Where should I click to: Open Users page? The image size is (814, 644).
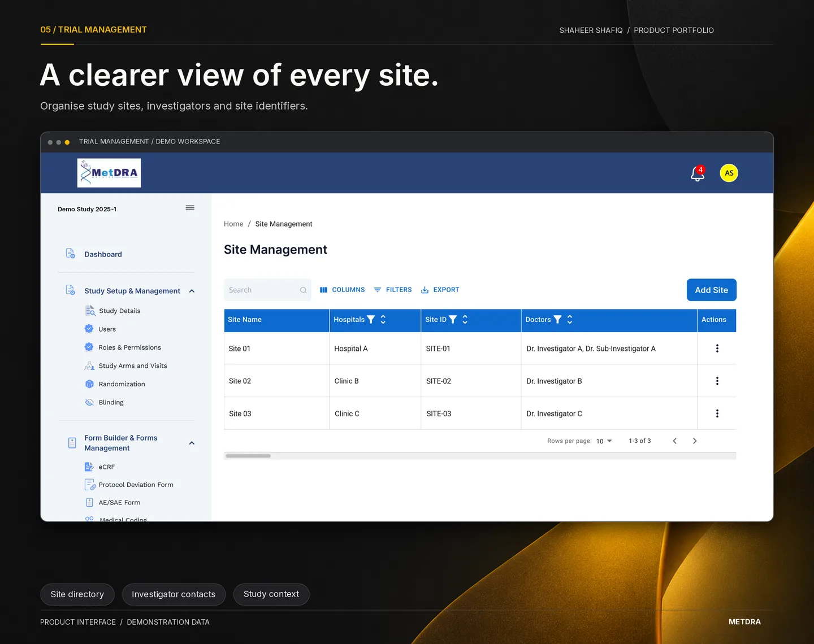click(107, 329)
